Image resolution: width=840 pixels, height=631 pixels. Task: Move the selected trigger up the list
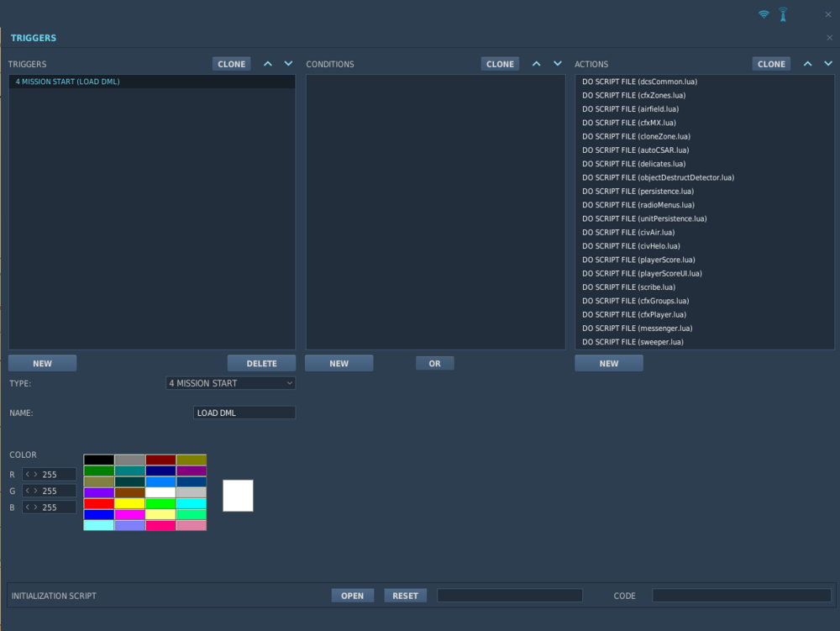point(267,63)
